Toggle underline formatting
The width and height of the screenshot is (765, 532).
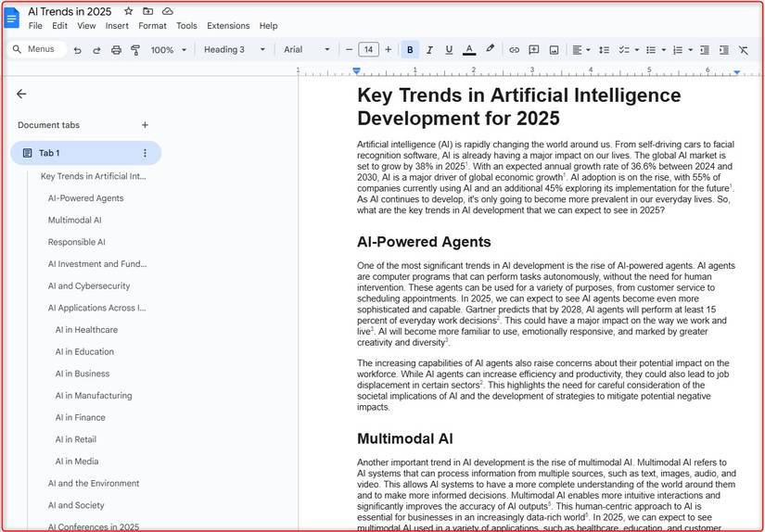[x=449, y=50]
